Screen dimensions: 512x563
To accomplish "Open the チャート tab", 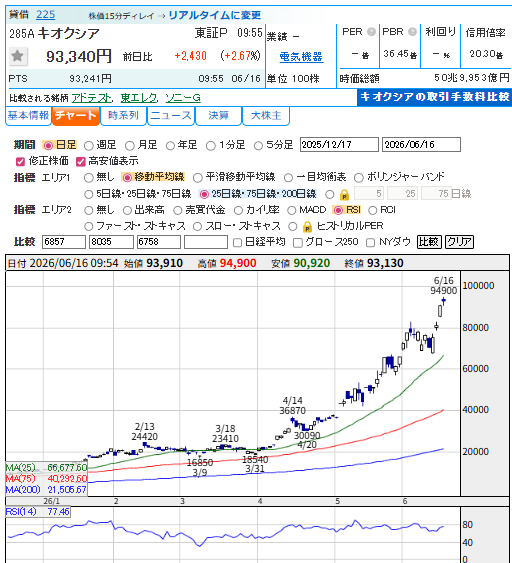I will point(76,116).
